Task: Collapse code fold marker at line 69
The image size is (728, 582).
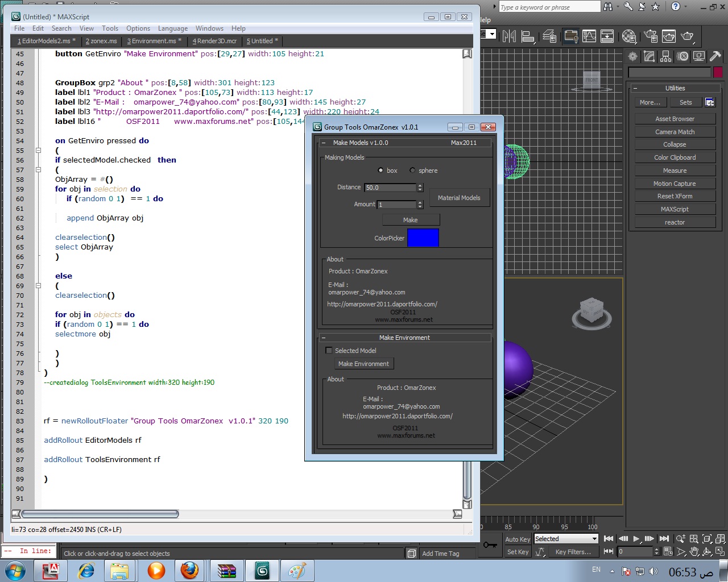Action: click(39, 286)
